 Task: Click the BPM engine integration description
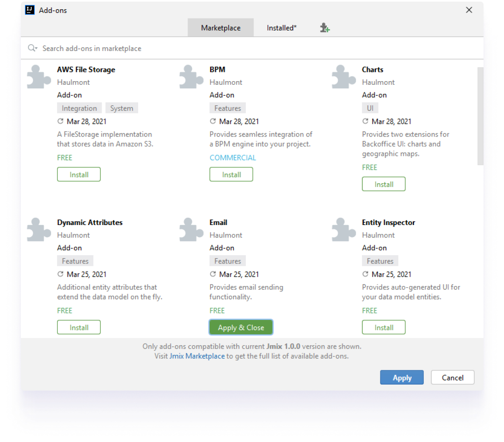point(261,139)
